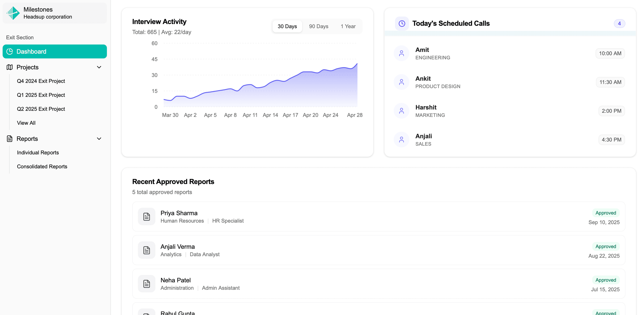The image size is (644, 315).
Task: Open the Dashboard menu item
Action: [x=55, y=51]
